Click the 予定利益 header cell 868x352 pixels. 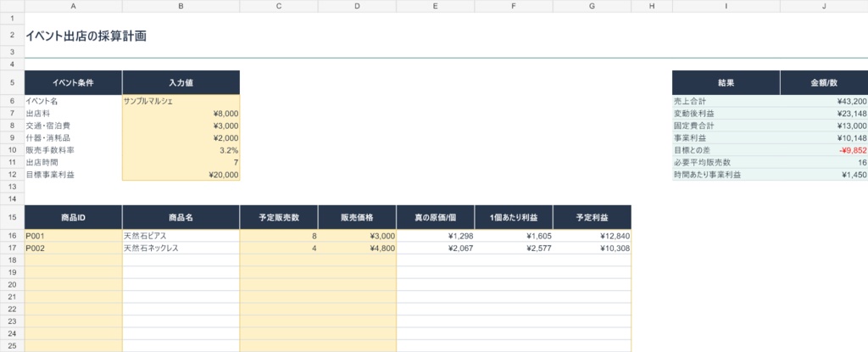pyautogui.click(x=592, y=217)
